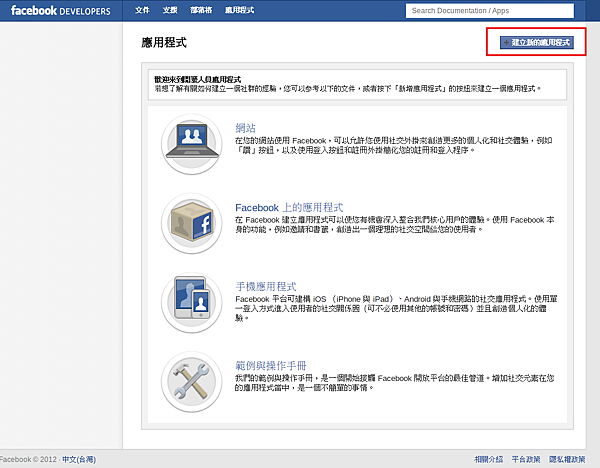Open the 支援 menu in navbar

point(170,10)
